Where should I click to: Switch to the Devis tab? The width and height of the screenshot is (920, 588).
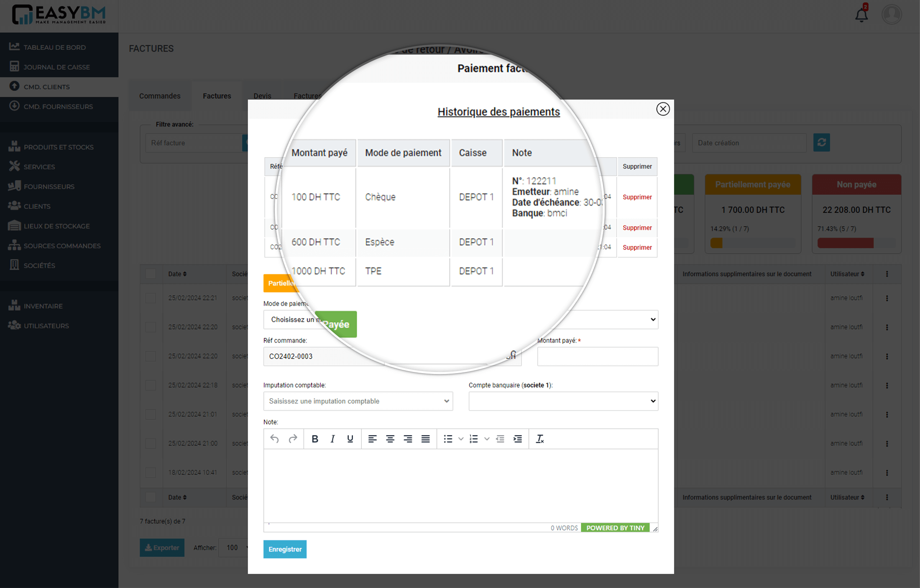tap(262, 96)
